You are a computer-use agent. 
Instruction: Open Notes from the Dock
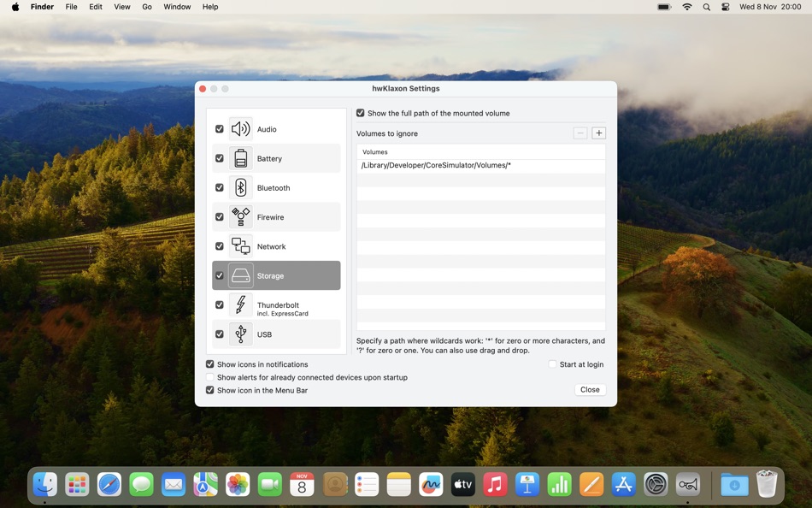[x=399, y=485]
